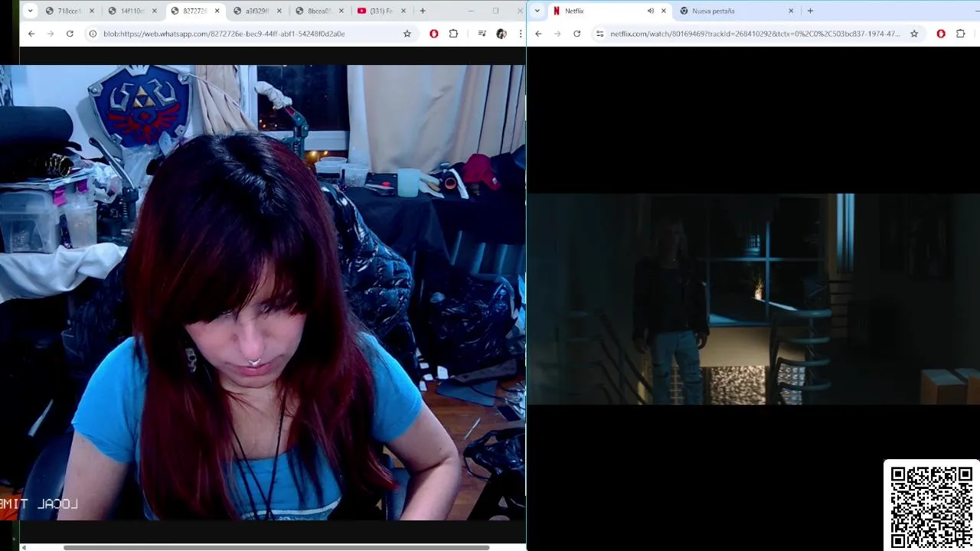Click the webcam video in left window

(x=263, y=292)
